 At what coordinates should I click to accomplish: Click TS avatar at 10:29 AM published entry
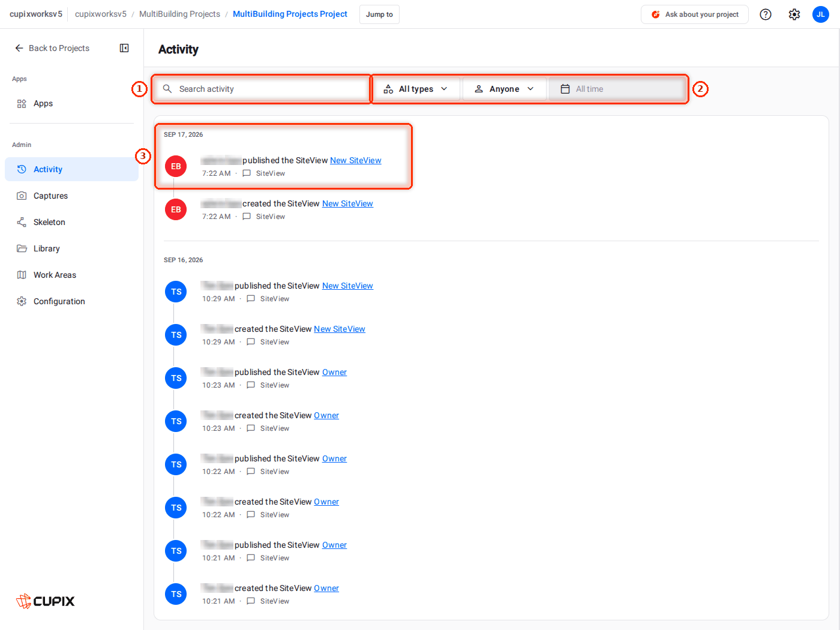click(x=176, y=292)
